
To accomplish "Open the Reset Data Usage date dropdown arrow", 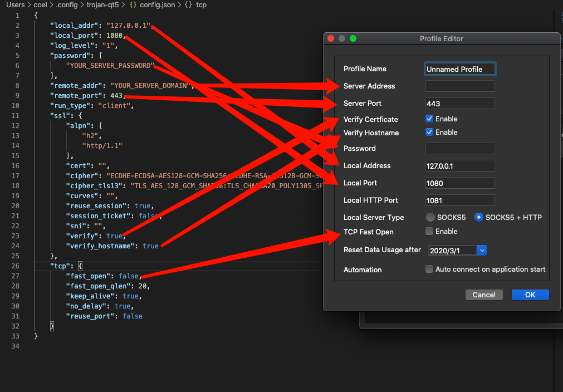I will tap(482, 251).
